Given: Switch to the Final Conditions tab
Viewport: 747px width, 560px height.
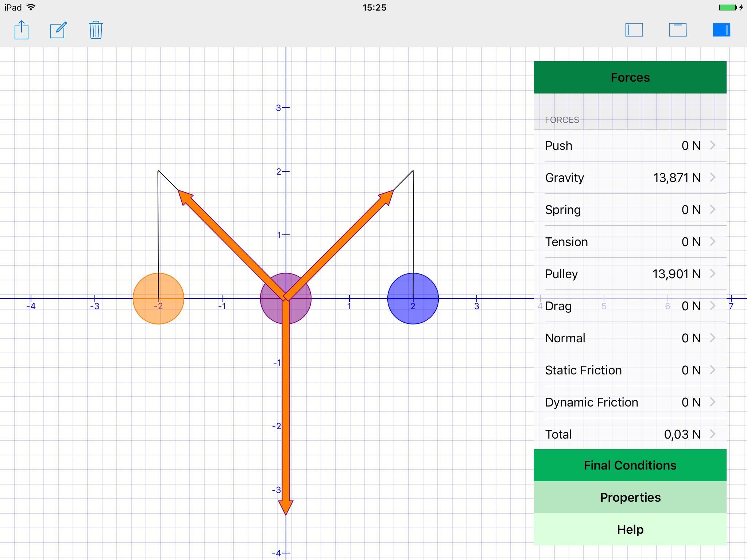Looking at the screenshot, I should point(630,465).
